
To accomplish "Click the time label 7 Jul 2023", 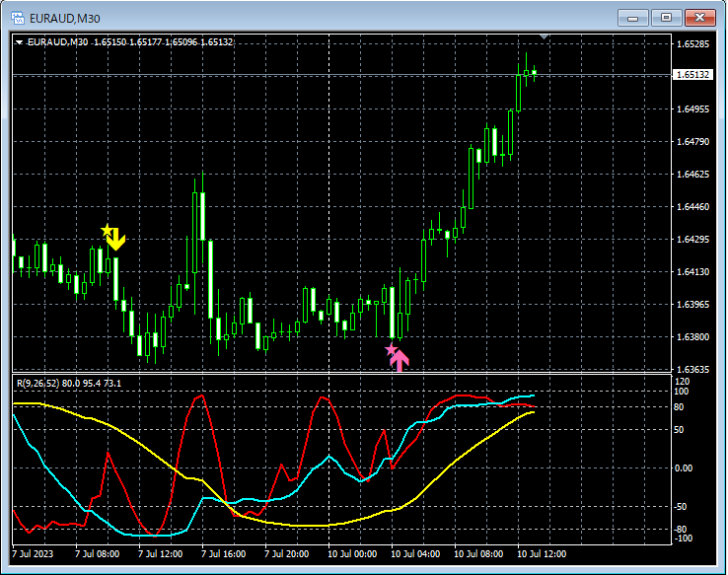I will (x=33, y=554).
